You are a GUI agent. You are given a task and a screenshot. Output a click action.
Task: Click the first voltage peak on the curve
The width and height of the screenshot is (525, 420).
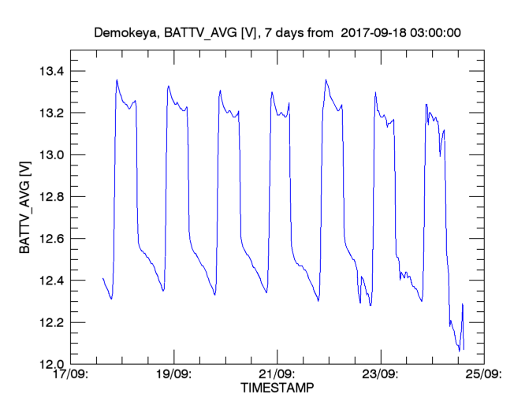coord(117,80)
